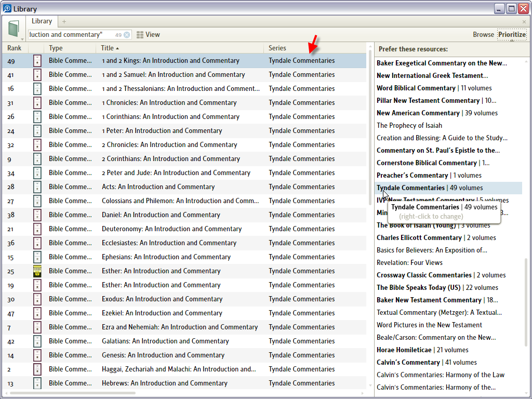Image resolution: width=532 pixels, height=399 pixels.
Task: Open the Library book icon menu
Action: pos(14,29)
